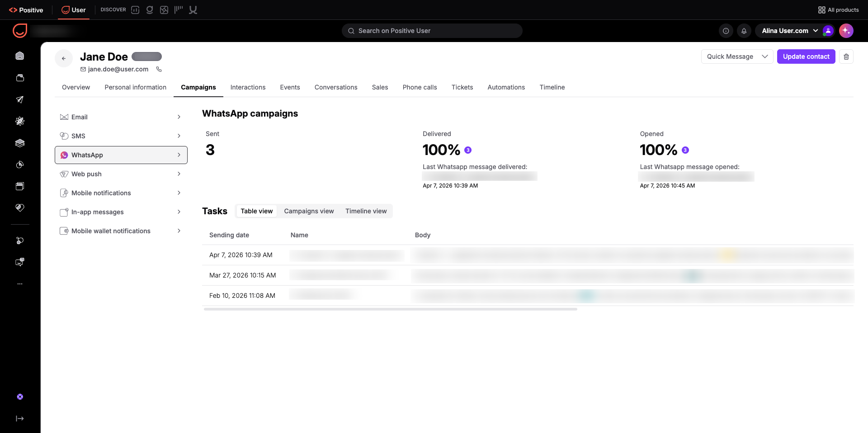Viewport: 868px width, 433px height.
Task: Click the sidebar pie chart analytics icon
Action: [x=20, y=165]
